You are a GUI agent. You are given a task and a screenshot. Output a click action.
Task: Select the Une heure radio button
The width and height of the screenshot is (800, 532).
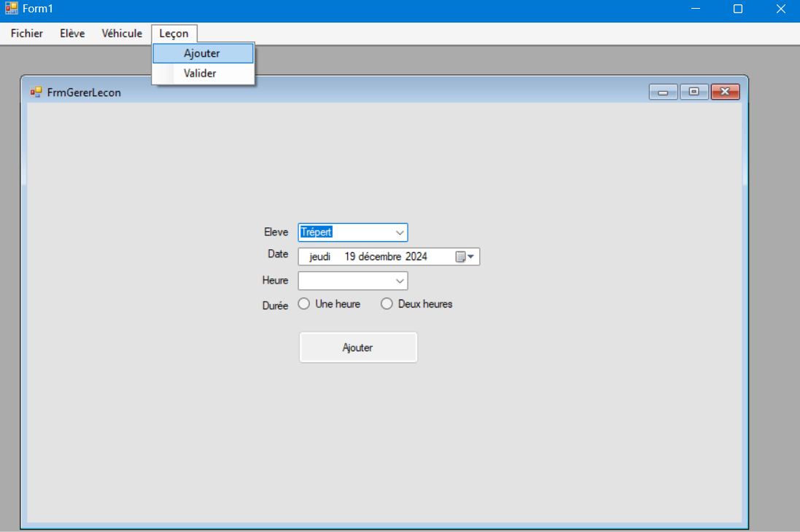point(304,304)
